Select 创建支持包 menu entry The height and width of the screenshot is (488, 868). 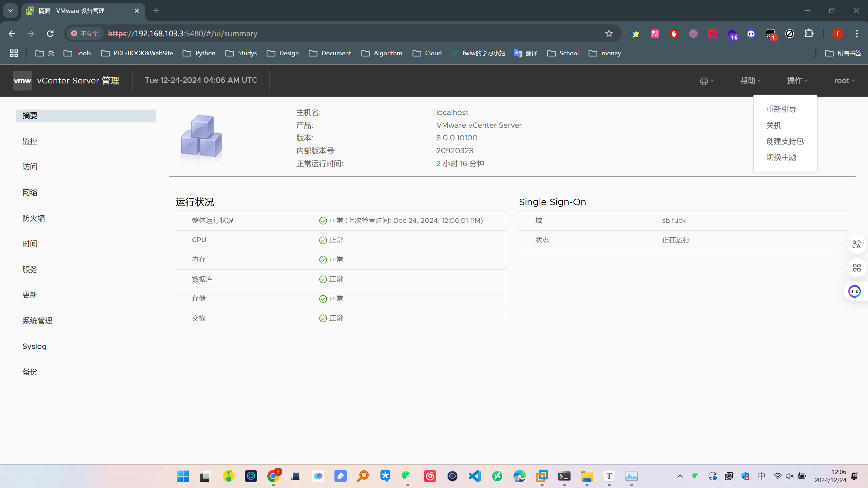tap(785, 141)
